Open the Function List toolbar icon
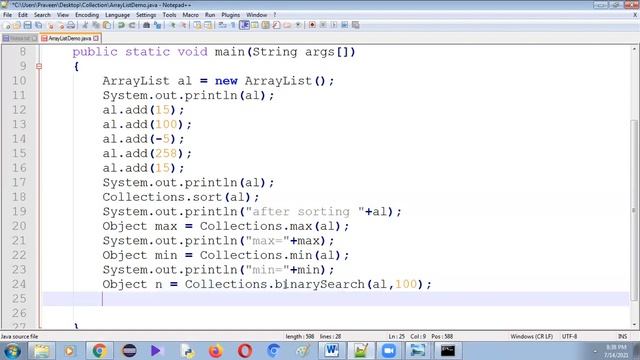Viewport: 640px width, 360px height. click(x=276, y=25)
